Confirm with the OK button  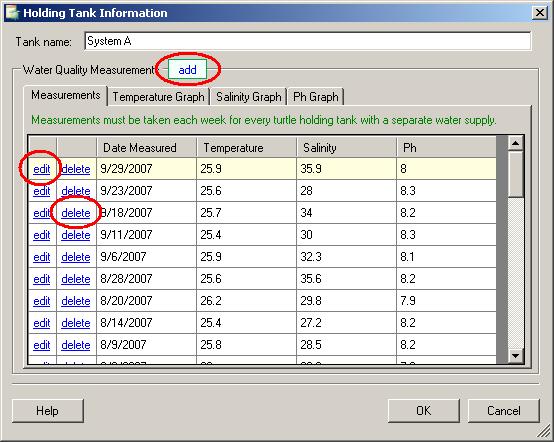(424, 411)
